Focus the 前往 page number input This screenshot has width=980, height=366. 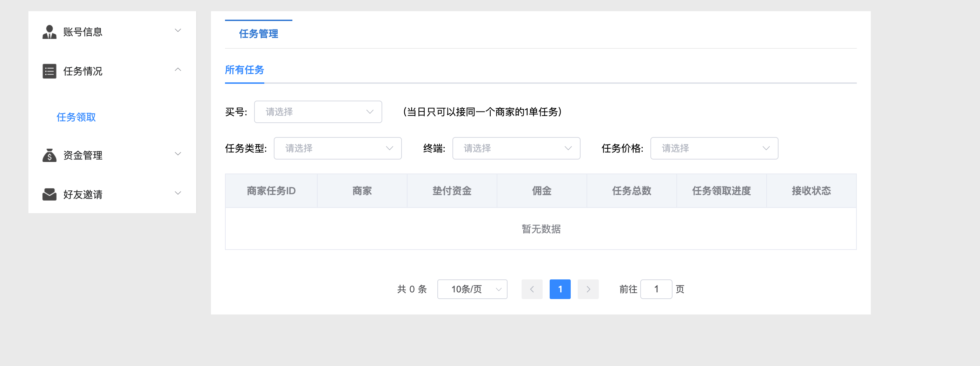tap(656, 289)
